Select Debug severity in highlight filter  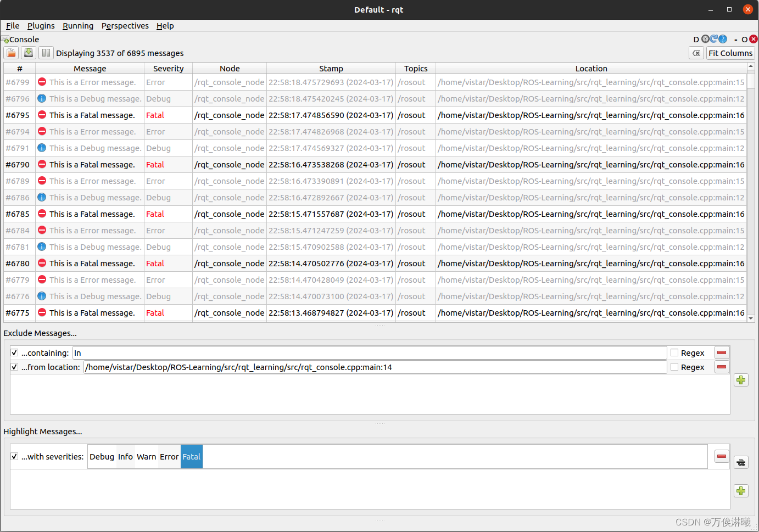click(x=102, y=457)
